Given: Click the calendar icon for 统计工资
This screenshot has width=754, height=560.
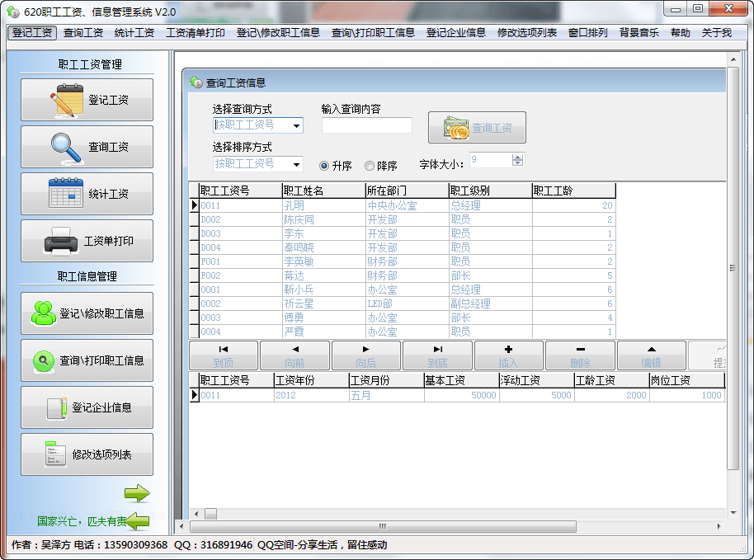Looking at the screenshot, I should click(x=66, y=193).
